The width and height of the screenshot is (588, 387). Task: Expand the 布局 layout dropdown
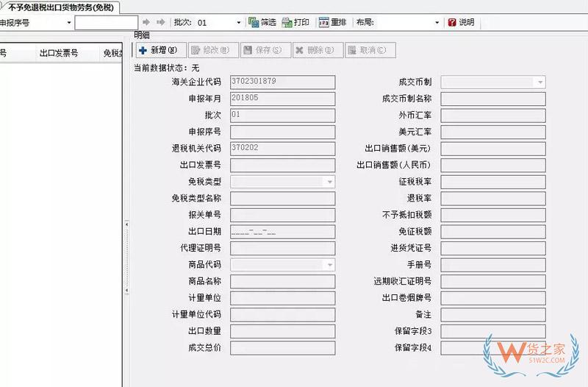[x=437, y=23]
